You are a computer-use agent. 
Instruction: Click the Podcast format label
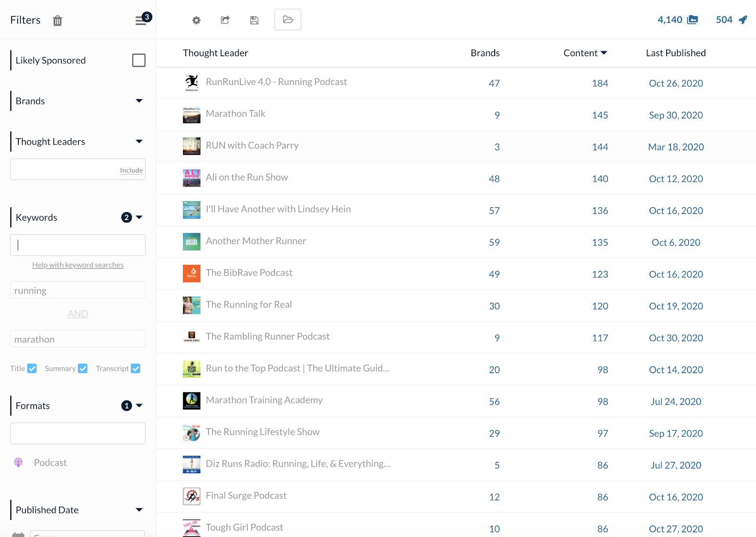tap(50, 462)
